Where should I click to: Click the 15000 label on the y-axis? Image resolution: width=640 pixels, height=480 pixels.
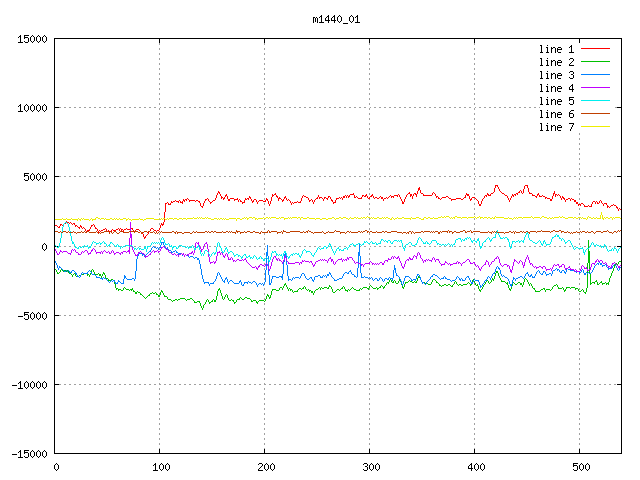point(31,39)
